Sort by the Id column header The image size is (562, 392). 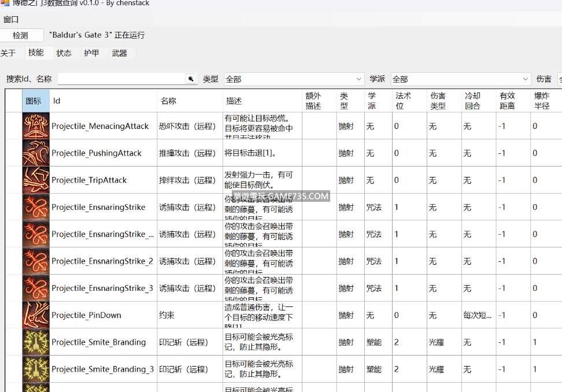tap(103, 101)
